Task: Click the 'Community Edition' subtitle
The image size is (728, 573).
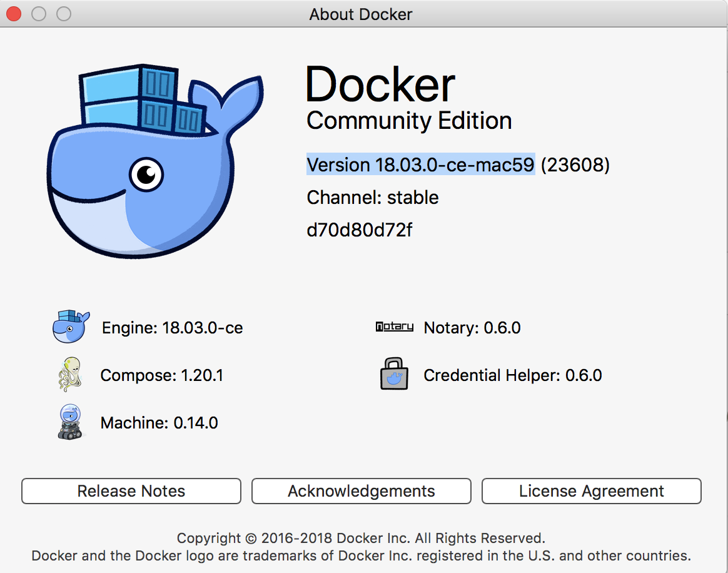Action: point(409,121)
